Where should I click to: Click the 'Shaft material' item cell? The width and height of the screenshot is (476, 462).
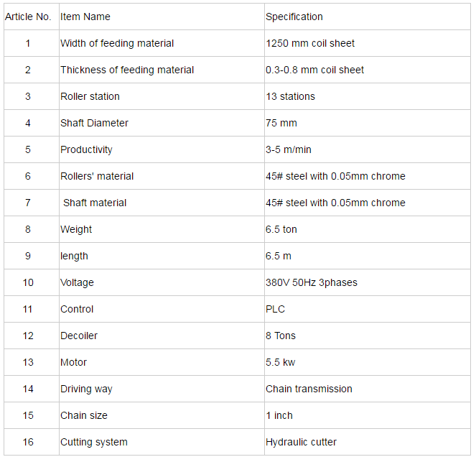coord(95,203)
